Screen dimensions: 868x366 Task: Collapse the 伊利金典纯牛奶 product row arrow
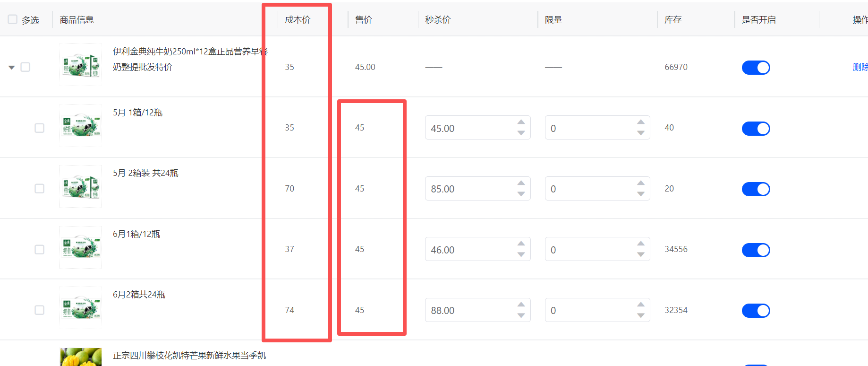point(12,68)
